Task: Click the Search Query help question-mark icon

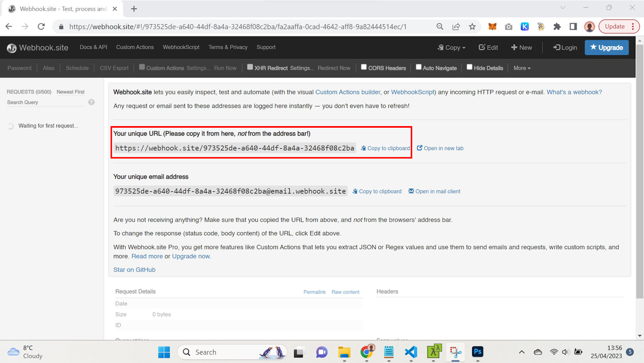Action: point(91,102)
